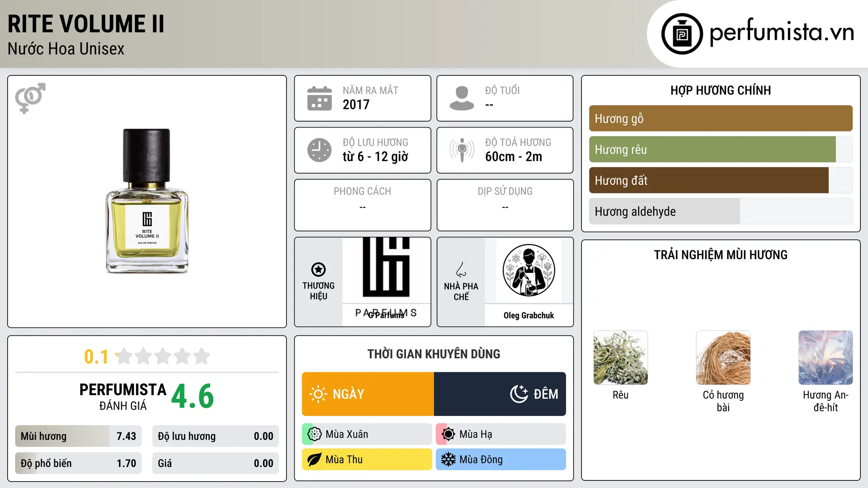Select the Rêu note thumbnail
868x488 pixels.
pos(620,358)
